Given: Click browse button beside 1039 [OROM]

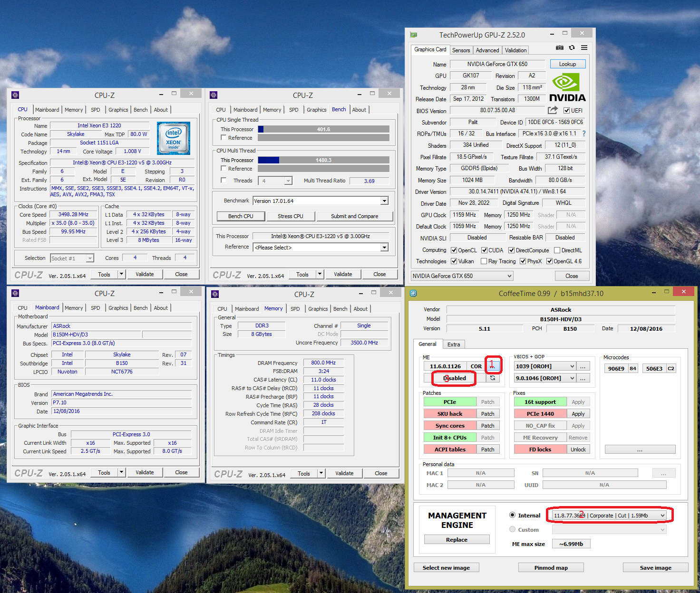Looking at the screenshot, I should pos(583,366).
